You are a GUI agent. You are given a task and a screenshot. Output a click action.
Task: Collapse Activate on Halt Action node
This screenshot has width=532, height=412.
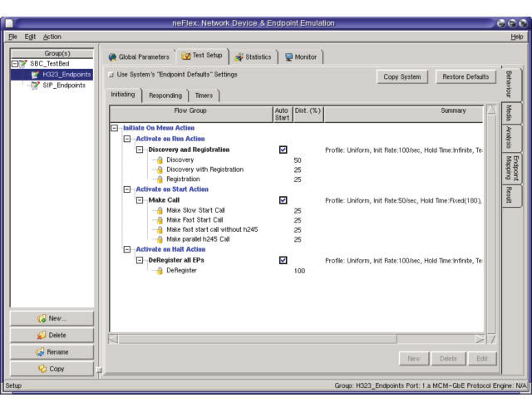click(x=127, y=249)
